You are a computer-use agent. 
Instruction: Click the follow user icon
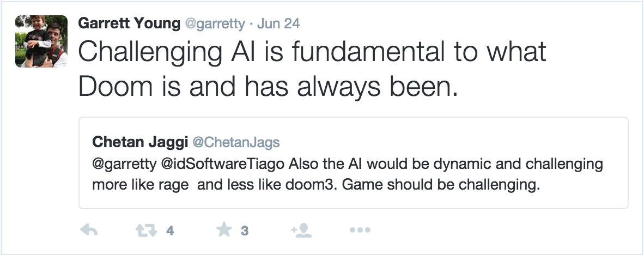click(x=301, y=230)
